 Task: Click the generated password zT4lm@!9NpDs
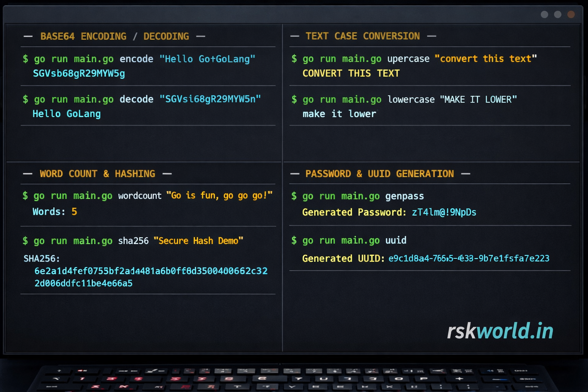444,212
